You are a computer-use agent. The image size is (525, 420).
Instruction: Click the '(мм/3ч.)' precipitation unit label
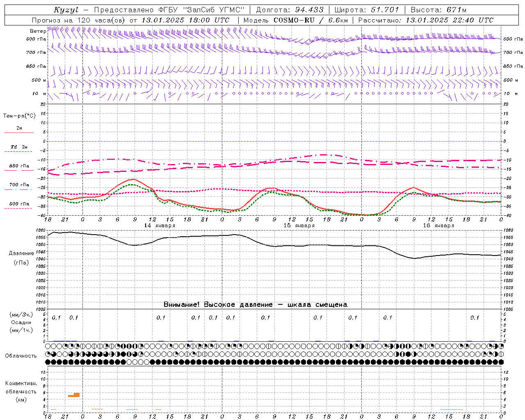click(x=21, y=315)
